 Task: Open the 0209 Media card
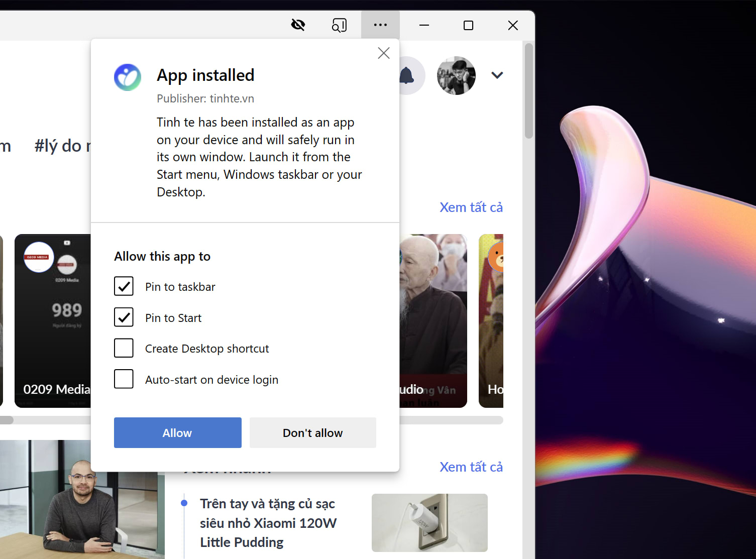click(53, 321)
